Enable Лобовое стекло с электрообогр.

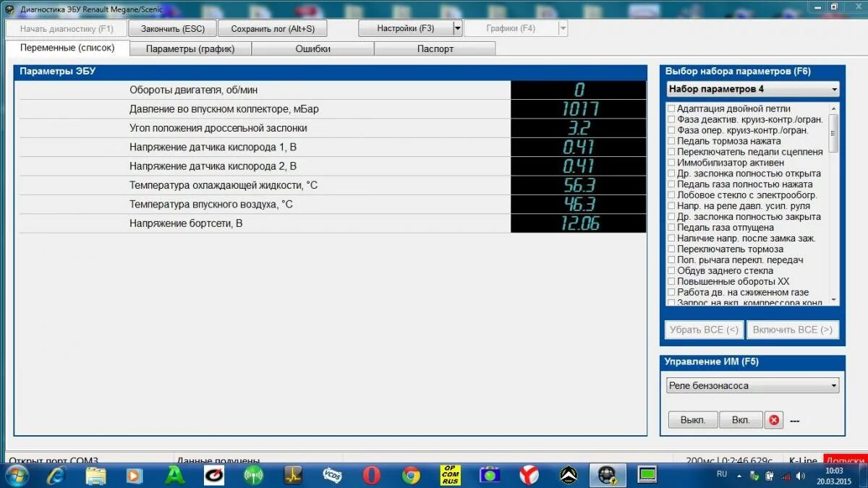click(671, 195)
